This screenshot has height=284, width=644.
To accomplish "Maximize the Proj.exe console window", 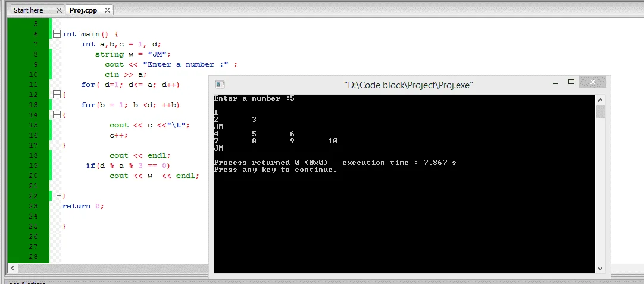I will pyautogui.click(x=571, y=82).
